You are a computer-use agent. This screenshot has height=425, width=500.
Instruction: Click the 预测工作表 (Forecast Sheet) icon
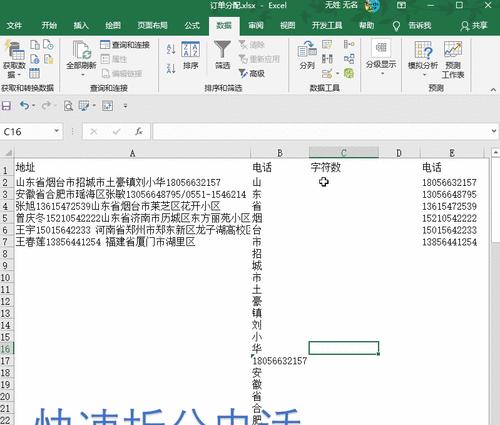[453, 59]
